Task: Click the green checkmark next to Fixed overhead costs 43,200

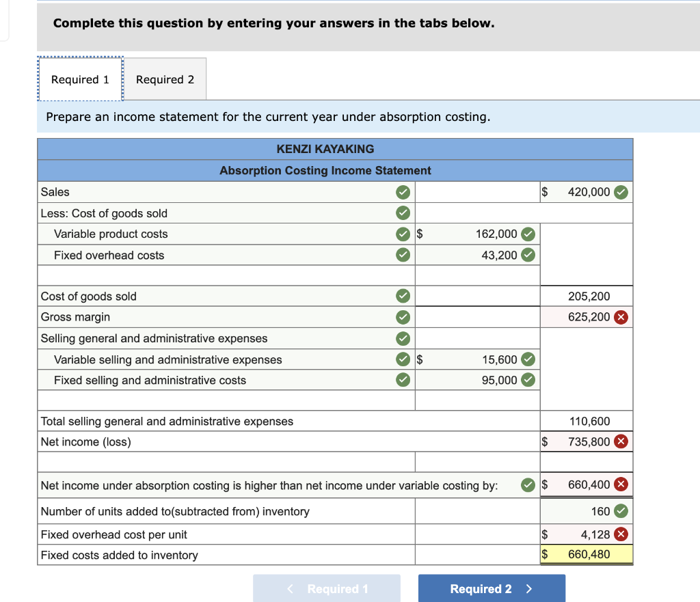Action: [526, 255]
